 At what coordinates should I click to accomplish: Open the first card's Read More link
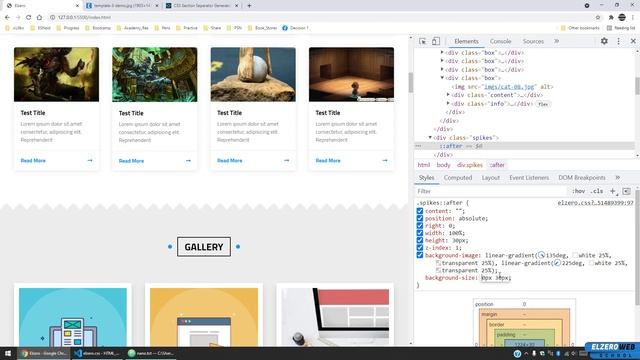pos(33,160)
